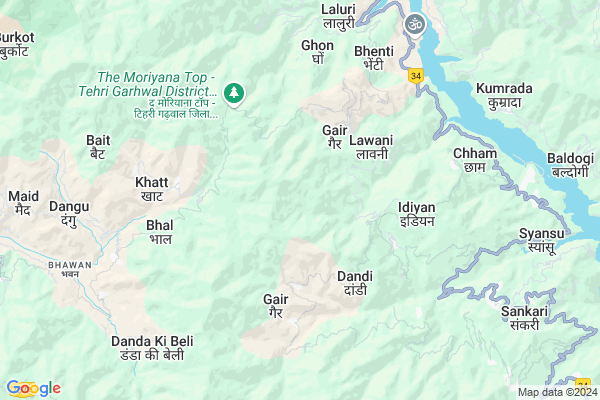Select the Chham place label
The height and width of the screenshot is (400, 600).
(x=475, y=160)
